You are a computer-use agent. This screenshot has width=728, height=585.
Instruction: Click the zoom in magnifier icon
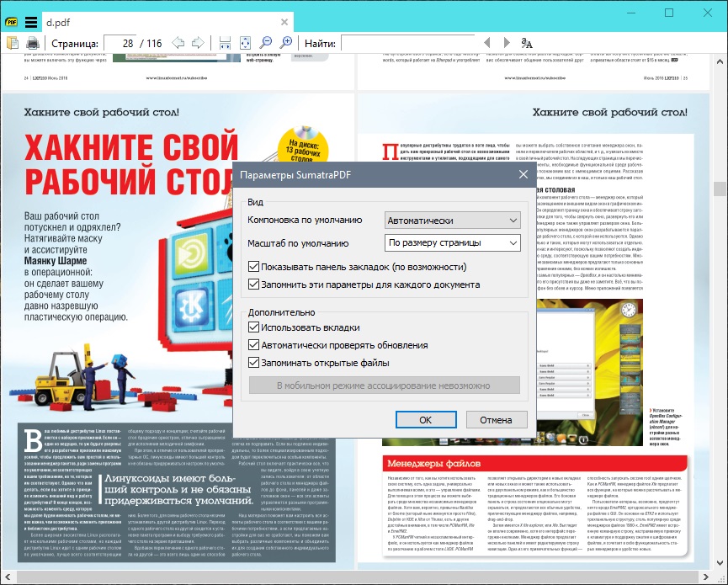[287, 43]
